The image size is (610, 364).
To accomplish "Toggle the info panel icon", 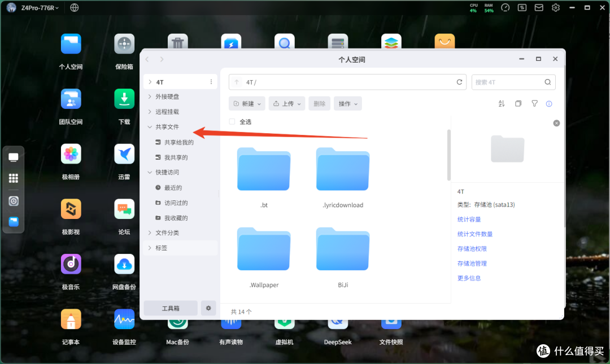I will point(549,104).
